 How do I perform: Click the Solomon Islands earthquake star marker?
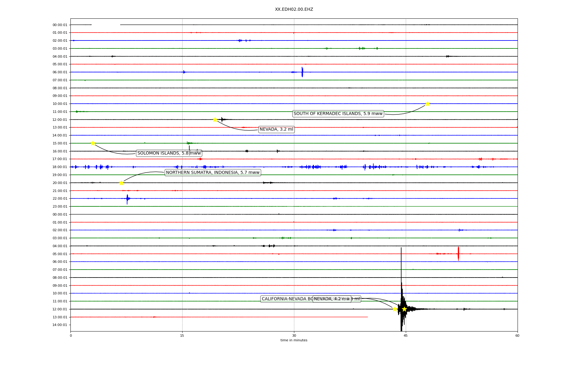pyautogui.click(x=93, y=143)
